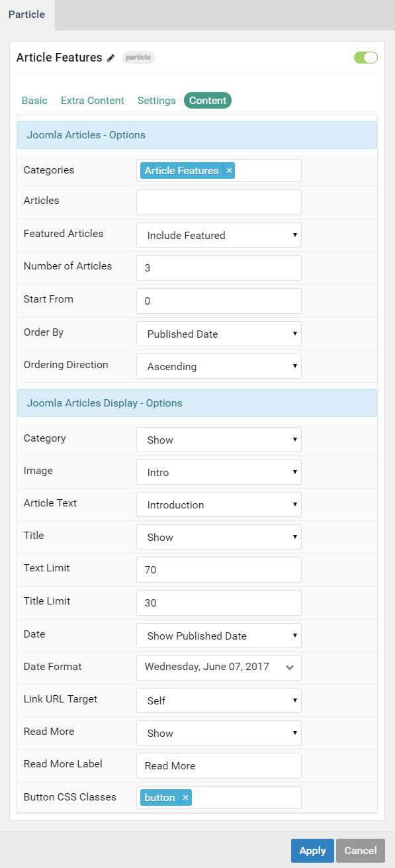Viewport: 395px width, 868px height.
Task: Switch to the Settings tab
Action: coord(157,101)
